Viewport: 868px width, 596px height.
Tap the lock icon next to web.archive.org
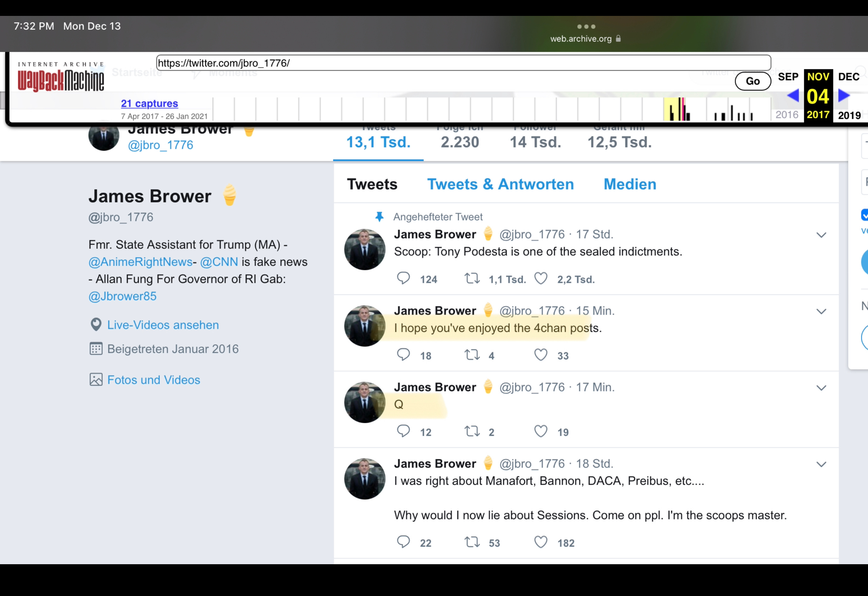click(x=618, y=38)
